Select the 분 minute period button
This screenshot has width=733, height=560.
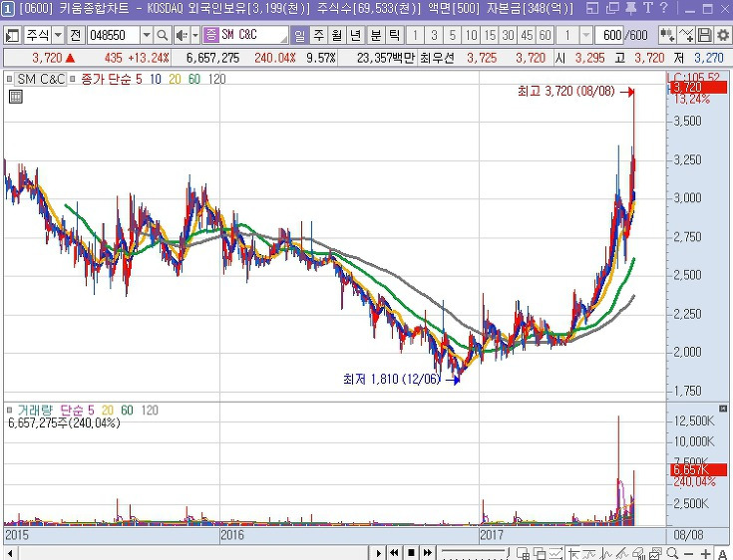click(376, 35)
